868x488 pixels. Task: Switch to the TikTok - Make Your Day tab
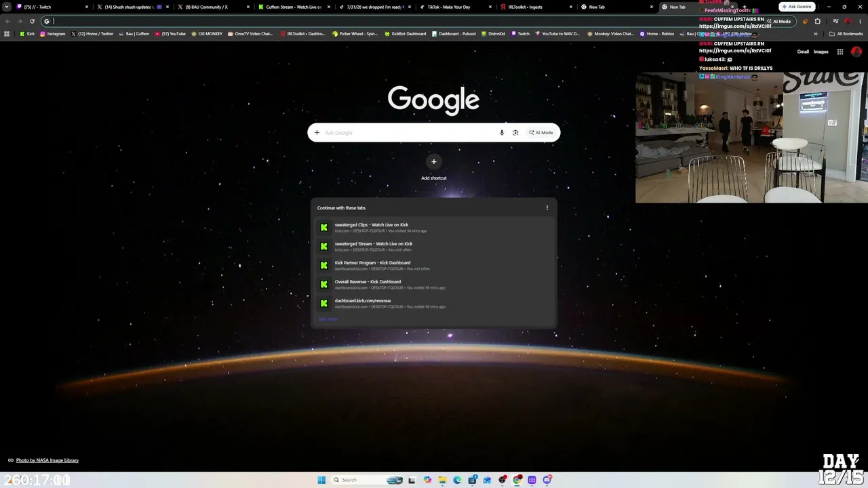[456, 7]
